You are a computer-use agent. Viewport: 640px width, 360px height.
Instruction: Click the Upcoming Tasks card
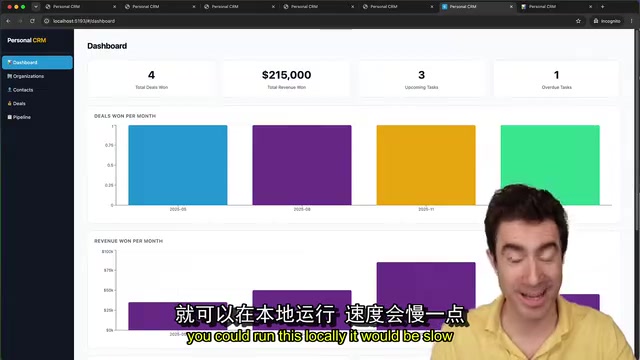(422, 79)
